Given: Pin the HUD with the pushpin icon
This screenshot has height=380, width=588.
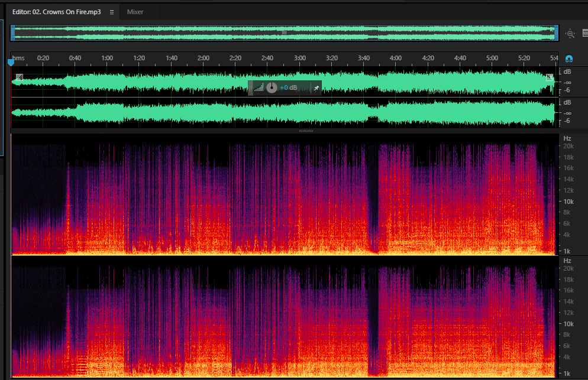Looking at the screenshot, I should pos(316,88).
